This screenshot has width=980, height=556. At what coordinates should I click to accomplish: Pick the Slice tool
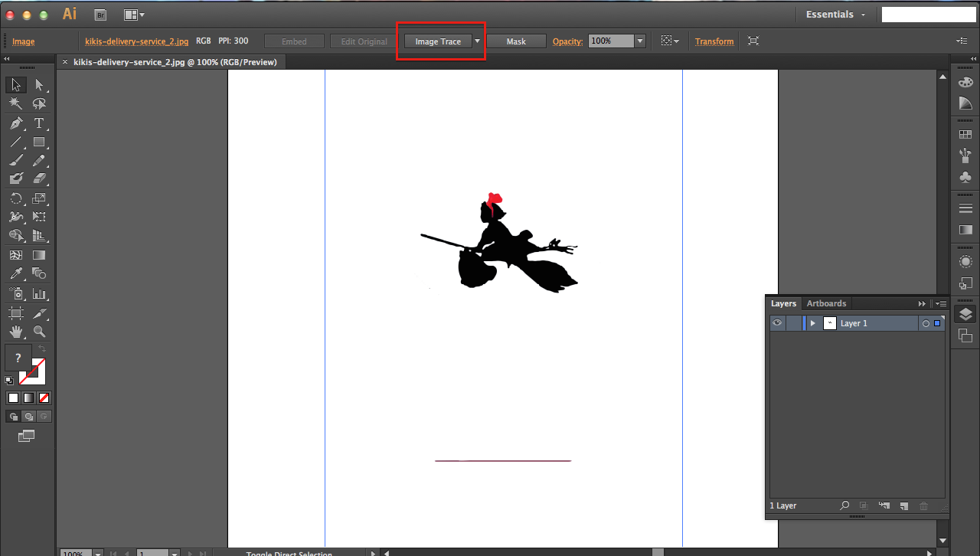pos(39,313)
